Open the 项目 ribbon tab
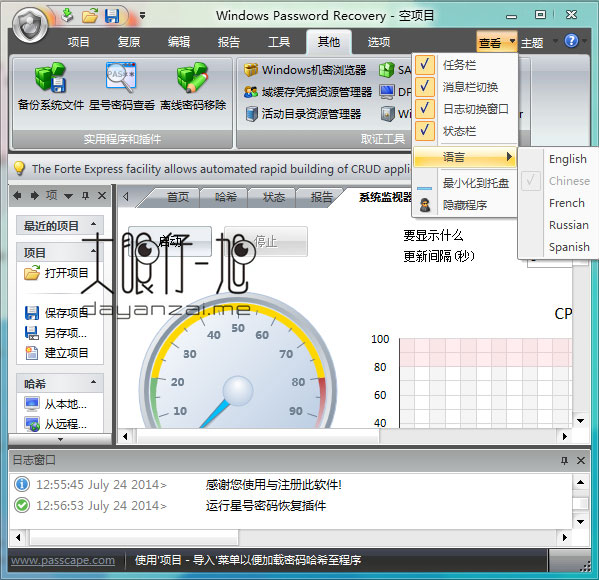The image size is (599, 580). pos(79,42)
